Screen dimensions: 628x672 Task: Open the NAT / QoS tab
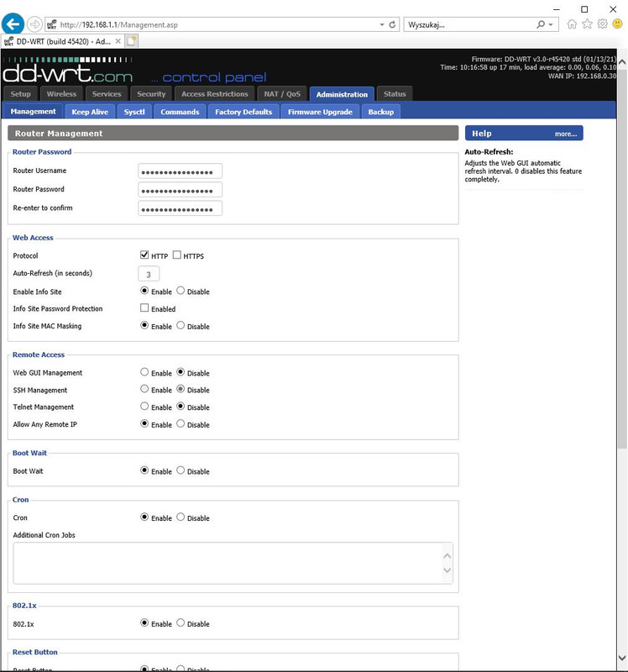click(x=282, y=94)
